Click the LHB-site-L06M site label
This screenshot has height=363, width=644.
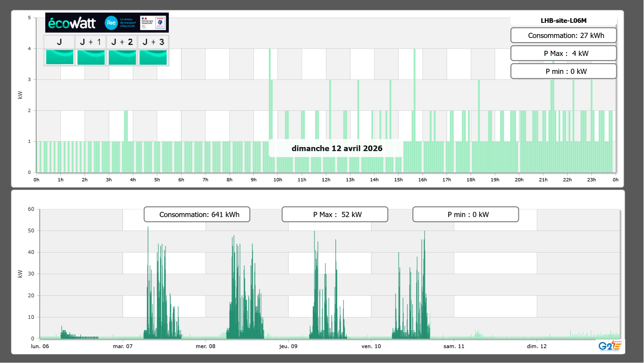[x=563, y=21]
